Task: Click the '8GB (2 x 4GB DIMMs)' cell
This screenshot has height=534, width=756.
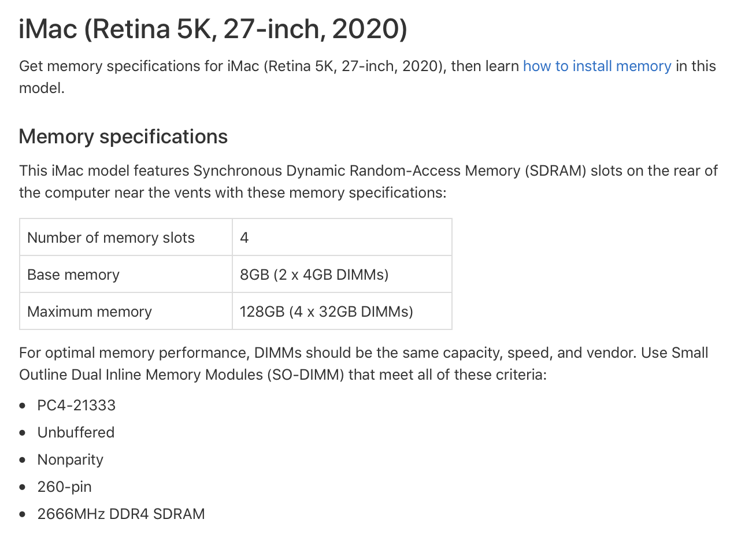Action: pyautogui.click(x=314, y=275)
